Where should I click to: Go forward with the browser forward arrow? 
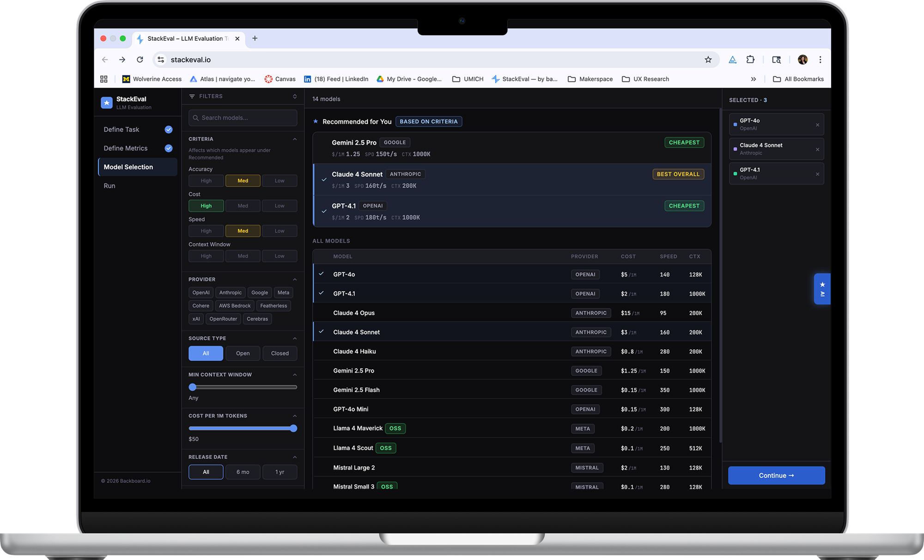point(122,60)
